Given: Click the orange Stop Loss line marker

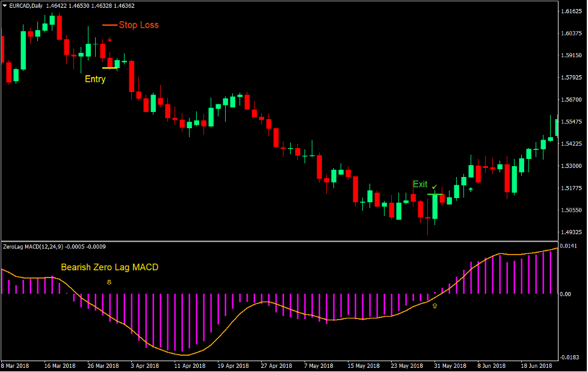Looking at the screenshot, I should [x=110, y=25].
